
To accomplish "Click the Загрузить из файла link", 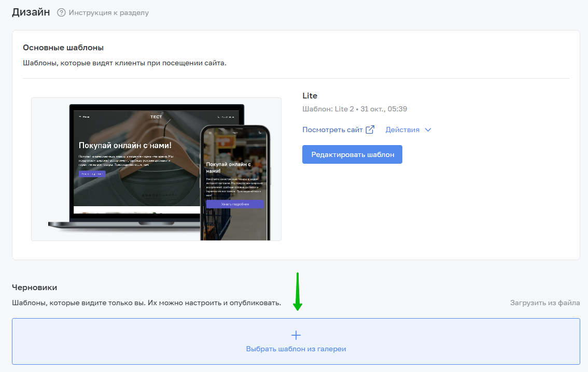I will [545, 303].
